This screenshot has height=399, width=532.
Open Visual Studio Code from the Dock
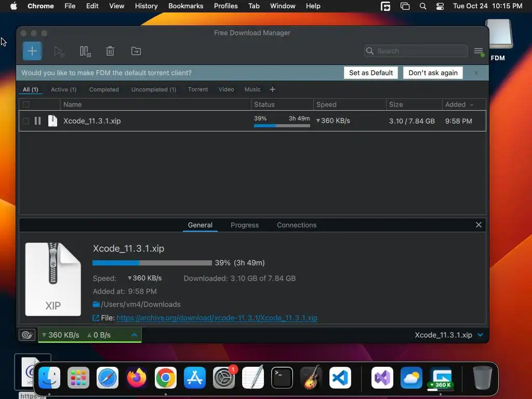tap(340, 378)
